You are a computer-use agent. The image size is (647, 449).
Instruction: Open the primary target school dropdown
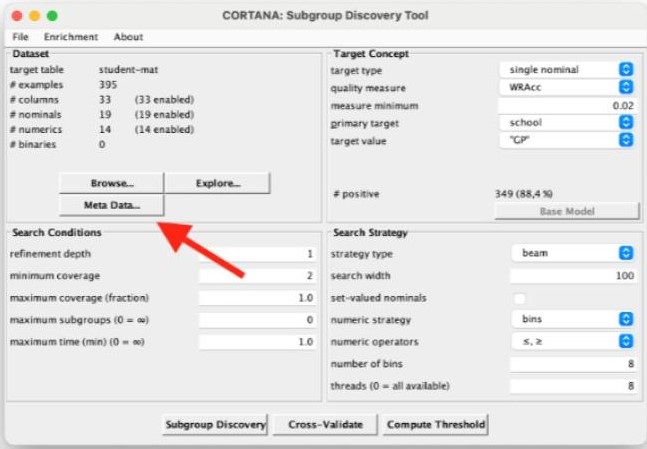point(567,123)
